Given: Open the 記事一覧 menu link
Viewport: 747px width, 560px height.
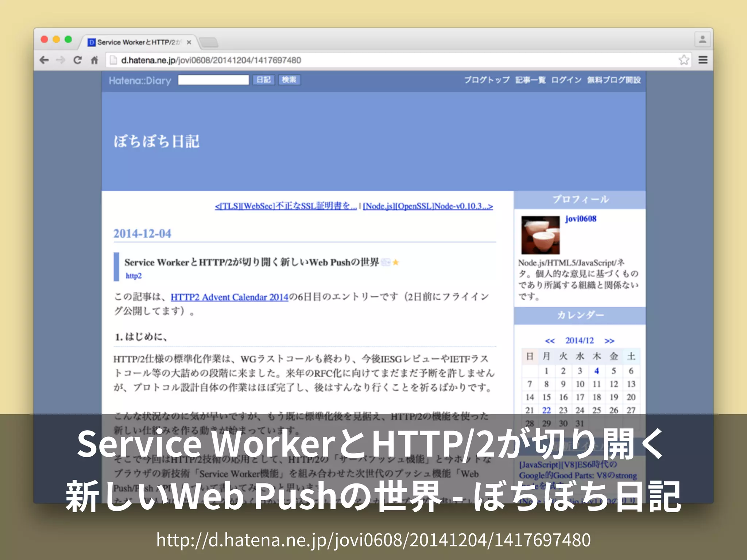Looking at the screenshot, I should (530, 80).
